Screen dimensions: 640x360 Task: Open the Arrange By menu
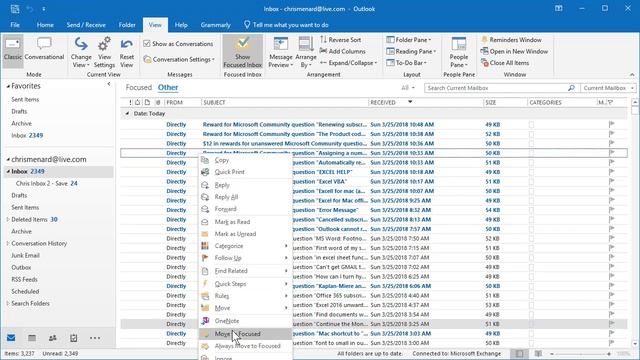click(x=306, y=53)
